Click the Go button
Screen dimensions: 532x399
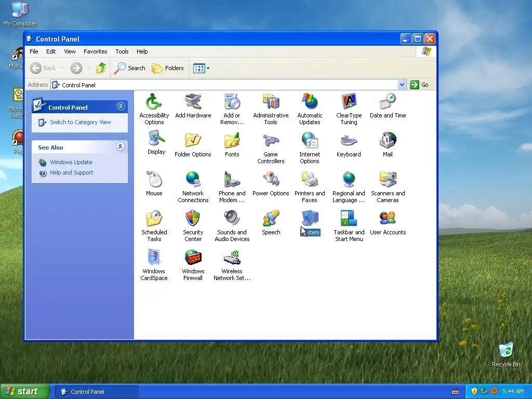click(x=419, y=85)
